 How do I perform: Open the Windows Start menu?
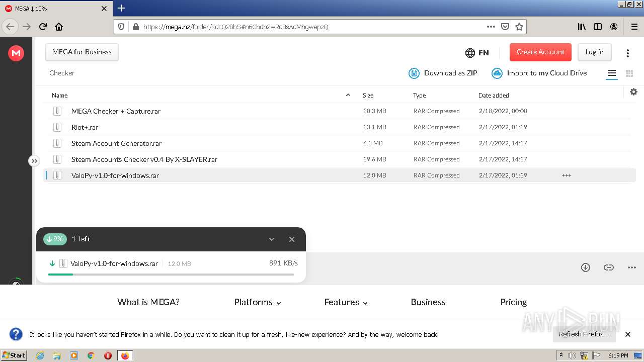pos(14,355)
